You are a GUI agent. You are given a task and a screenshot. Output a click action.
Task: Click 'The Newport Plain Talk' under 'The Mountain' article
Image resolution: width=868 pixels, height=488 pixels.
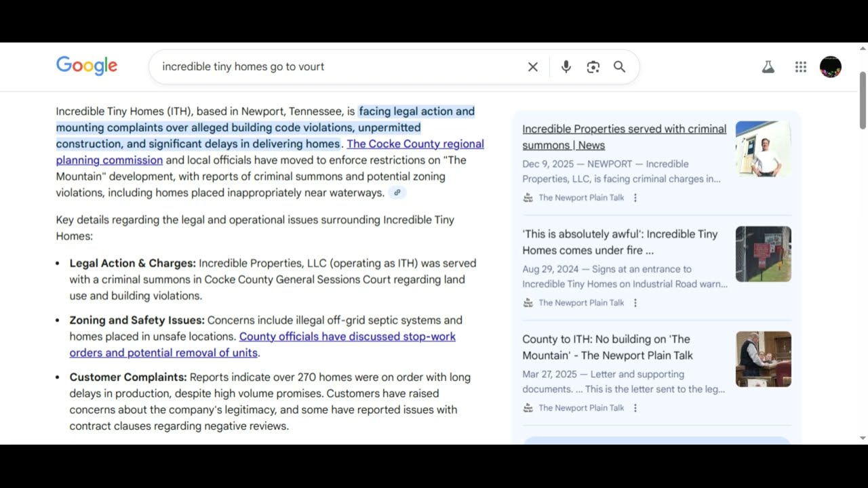point(581,408)
